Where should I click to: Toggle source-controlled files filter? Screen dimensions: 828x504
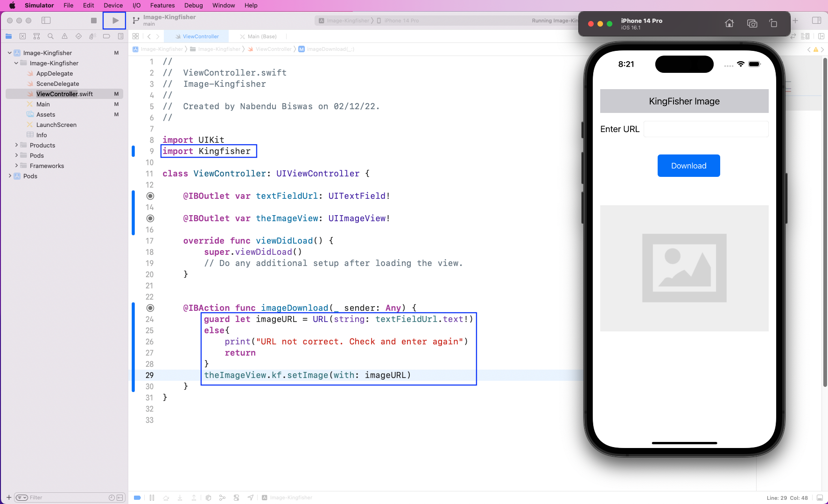coord(120,497)
